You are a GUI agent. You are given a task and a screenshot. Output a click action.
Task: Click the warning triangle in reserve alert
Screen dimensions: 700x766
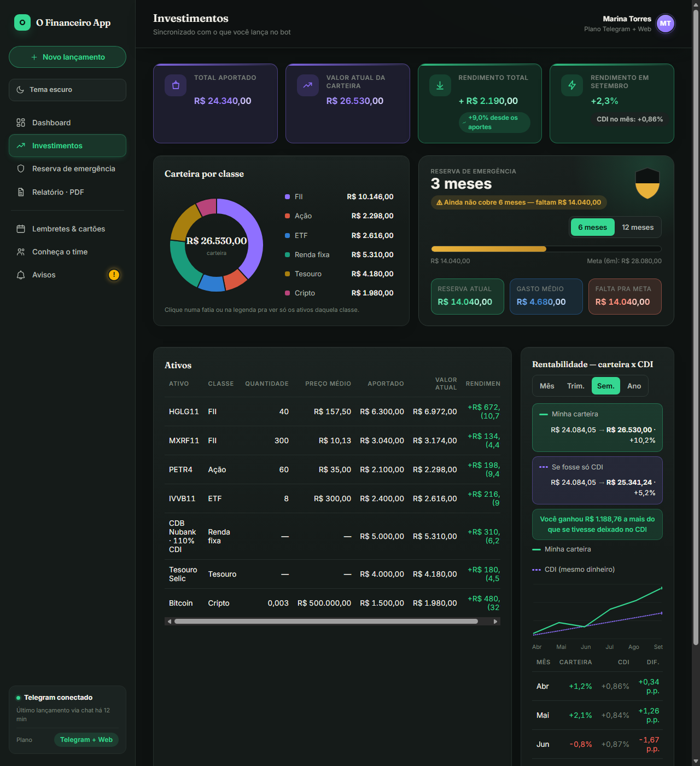tap(439, 202)
